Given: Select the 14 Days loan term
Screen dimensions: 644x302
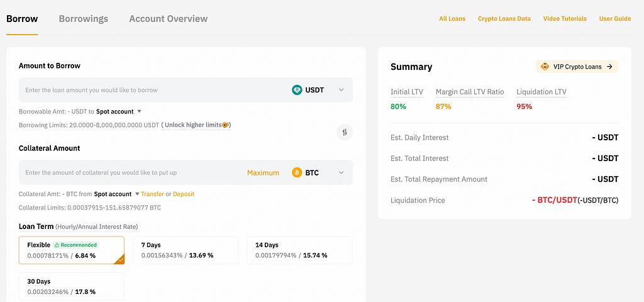Looking at the screenshot, I should coord(299,250).
